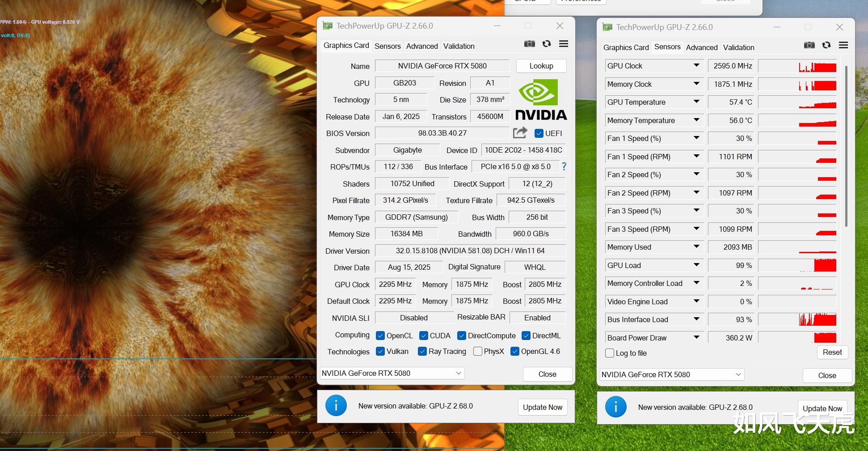Click the BIOS export share icon
Image resolution: width=868 pixels, height=451 pixels.
[520, 133]
